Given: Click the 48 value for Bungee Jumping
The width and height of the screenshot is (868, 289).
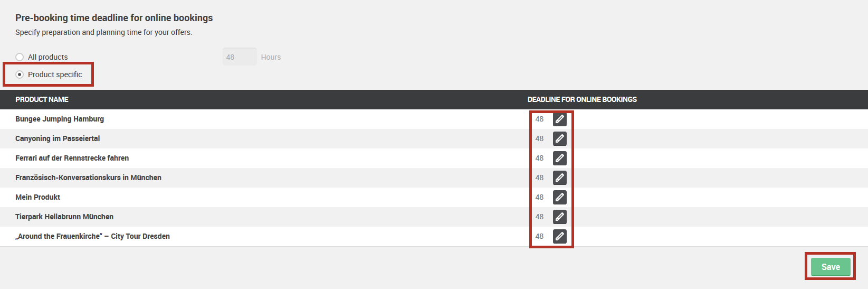Looking at the screenshot, I should tap(539, 119).
